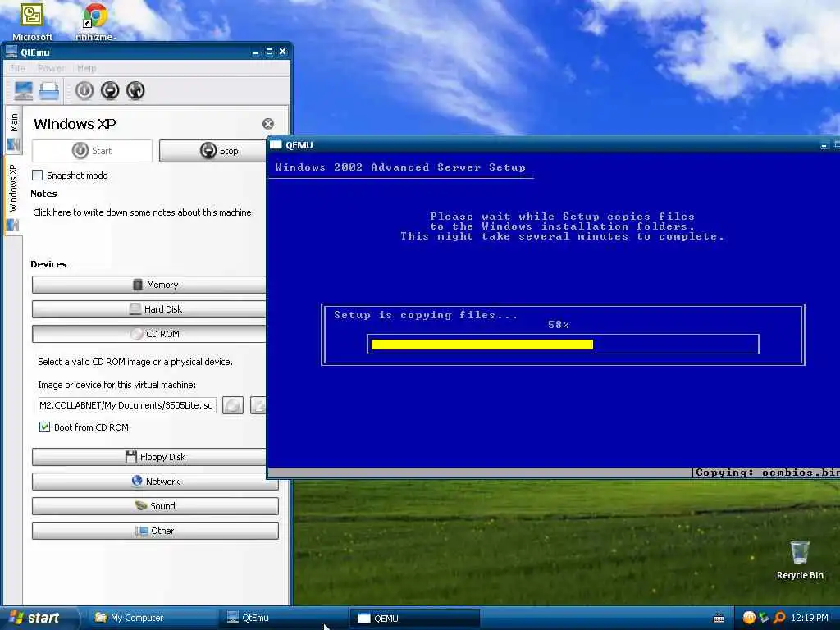Click the 'Windows XP' machine heading

tap(75, 124)
